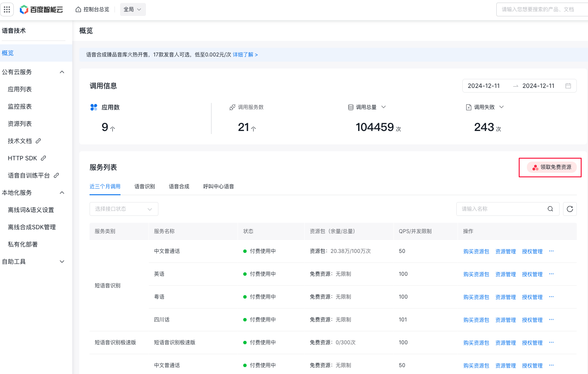This screenshot has height=374, width=588.
Task: Click 购买资源包 for the 英语 row
Action: [476, 274]
